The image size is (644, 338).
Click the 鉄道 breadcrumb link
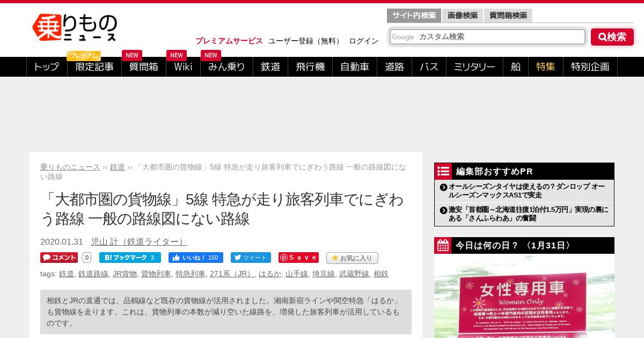pos(118,167)
